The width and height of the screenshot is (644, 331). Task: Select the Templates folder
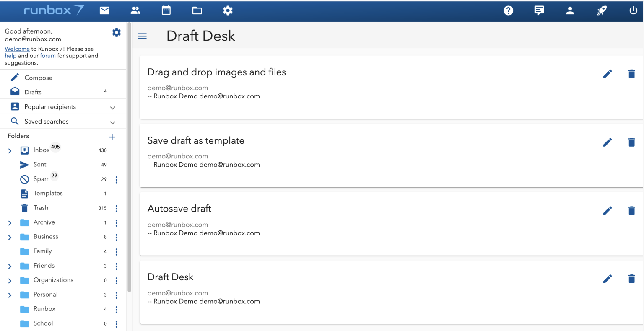48,193
